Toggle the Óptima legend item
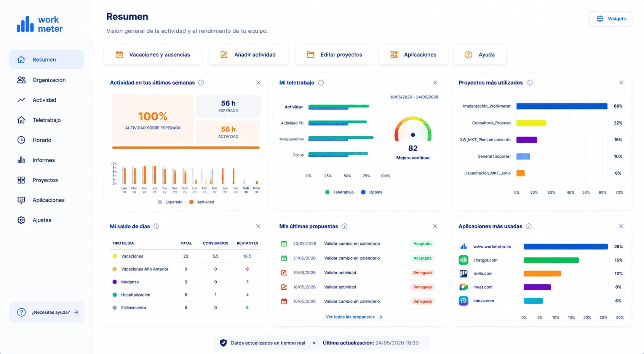 (x=372, y=192)
